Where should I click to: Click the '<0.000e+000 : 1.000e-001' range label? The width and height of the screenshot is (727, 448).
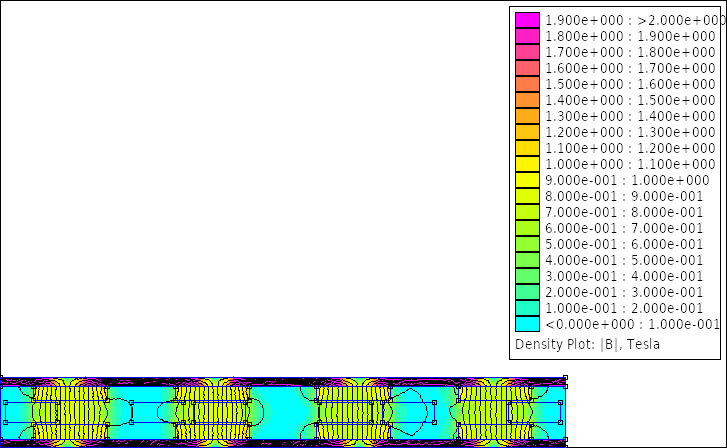click(632, 324)
